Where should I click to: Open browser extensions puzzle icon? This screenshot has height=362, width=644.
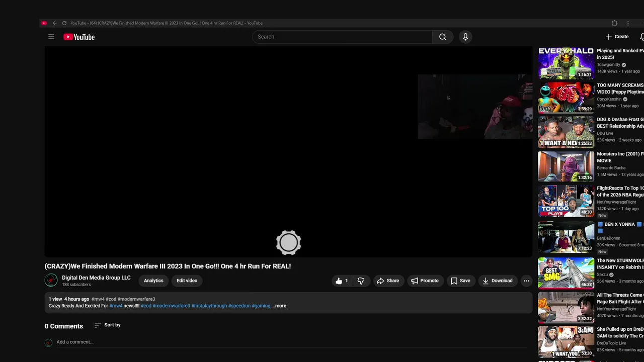[x=614, y=23]
